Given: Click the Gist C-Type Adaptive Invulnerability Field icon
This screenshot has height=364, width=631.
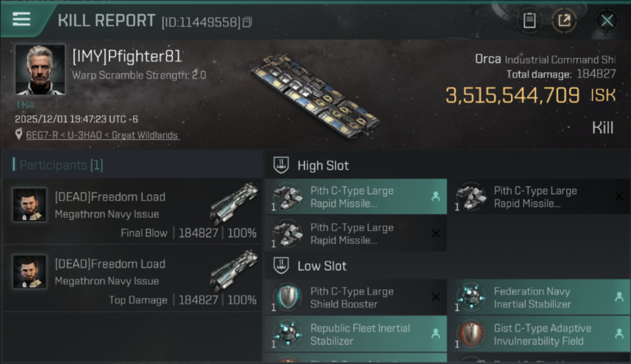Looking at the screenshot, I should pyautogui.click(x=471, y=334).
